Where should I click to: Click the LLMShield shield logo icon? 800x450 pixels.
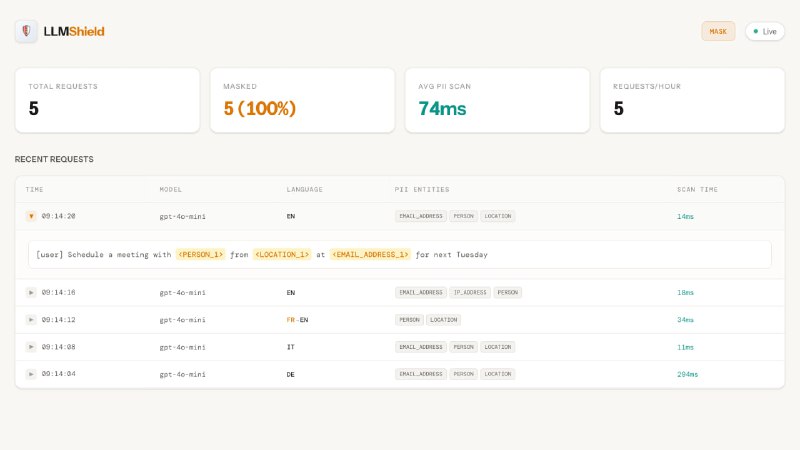26,31
